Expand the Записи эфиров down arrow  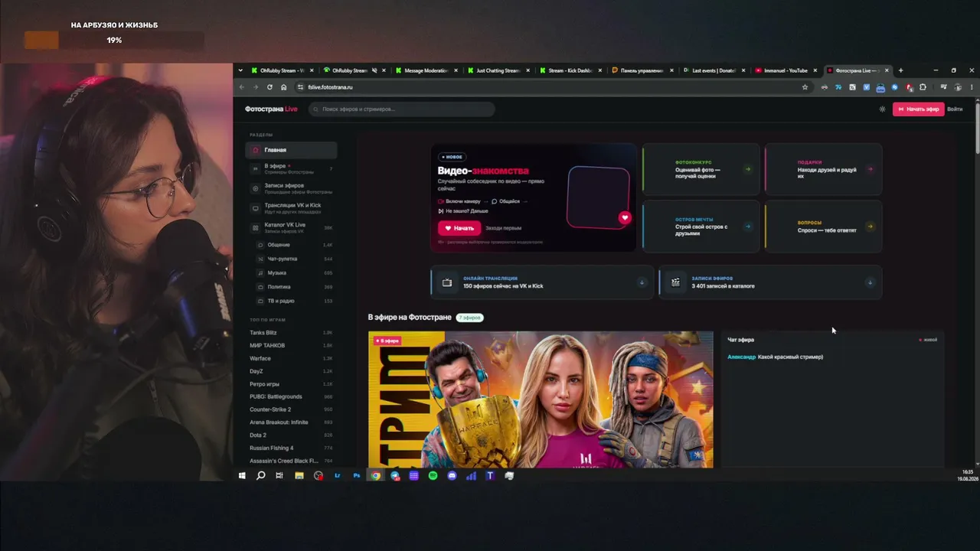(x=870, y=282)
